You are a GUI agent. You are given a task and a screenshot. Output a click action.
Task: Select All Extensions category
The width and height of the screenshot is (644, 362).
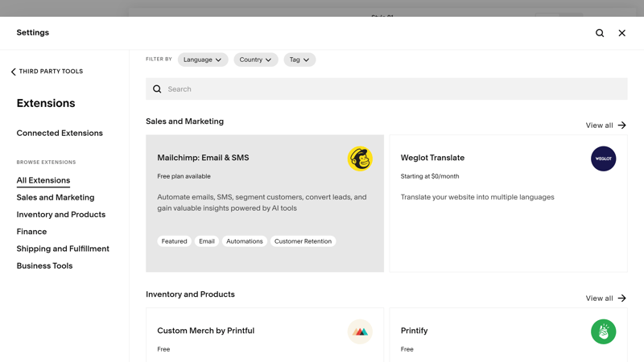43,180
